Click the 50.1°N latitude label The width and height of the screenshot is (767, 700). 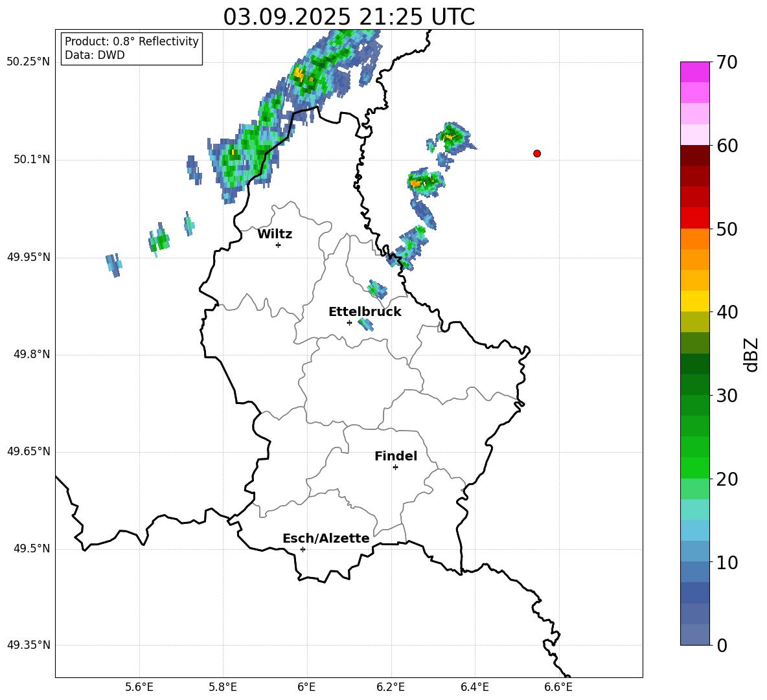pyautogui.click(x=32, y=159)
